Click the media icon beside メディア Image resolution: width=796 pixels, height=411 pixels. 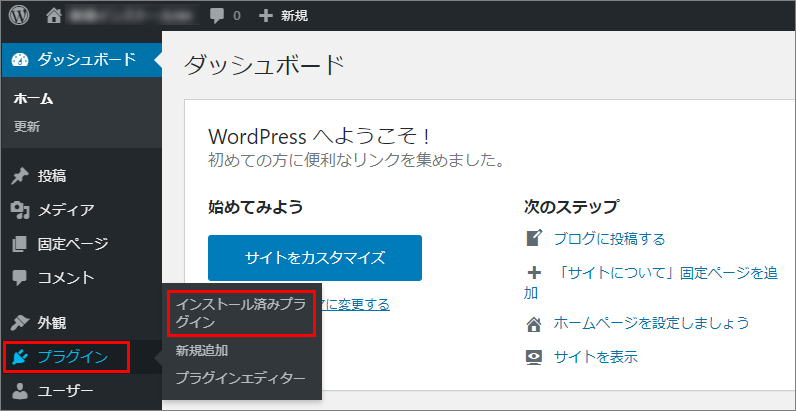coord(19,210)
